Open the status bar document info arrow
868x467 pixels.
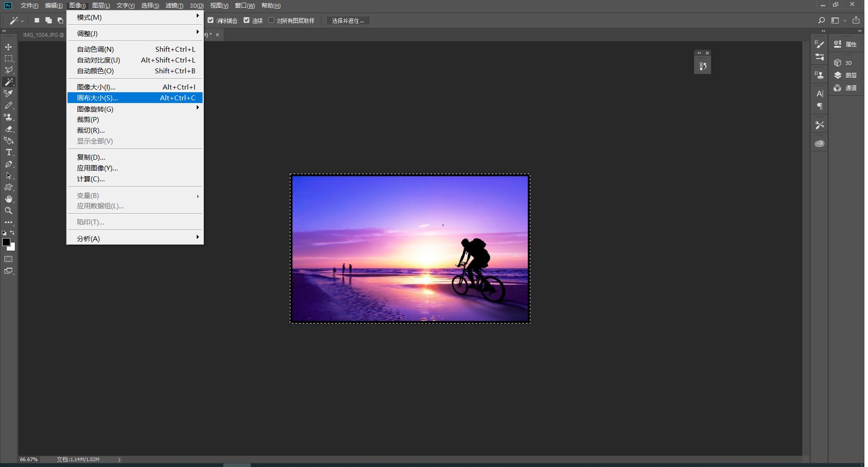click(119, 460)
